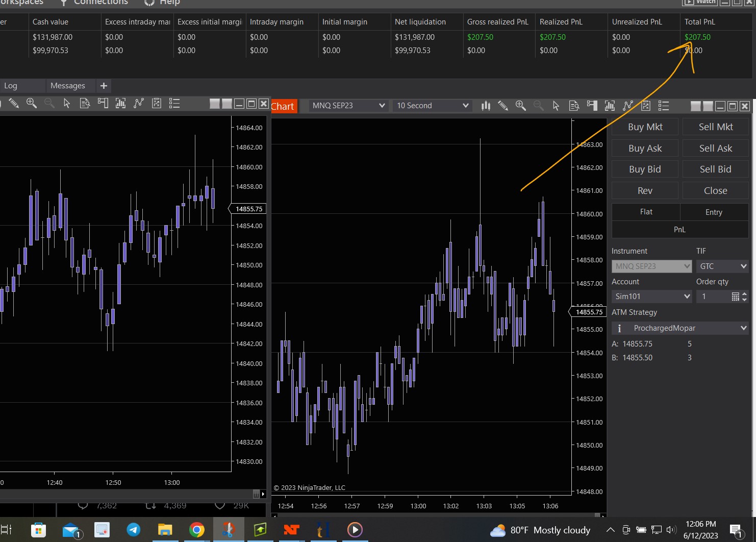Switch to the Messages tab
This screenshot has height=542, width=756.
68,86
